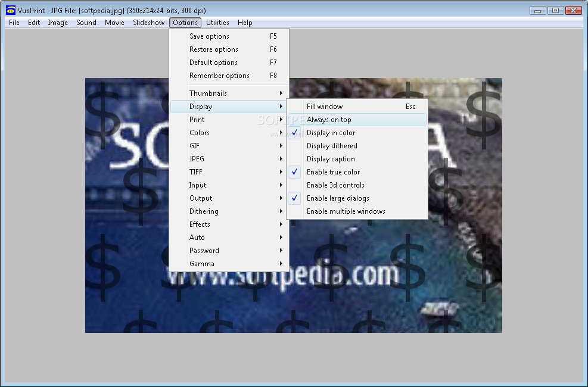
Task: Enable Display caption
Action: (357, 159)
